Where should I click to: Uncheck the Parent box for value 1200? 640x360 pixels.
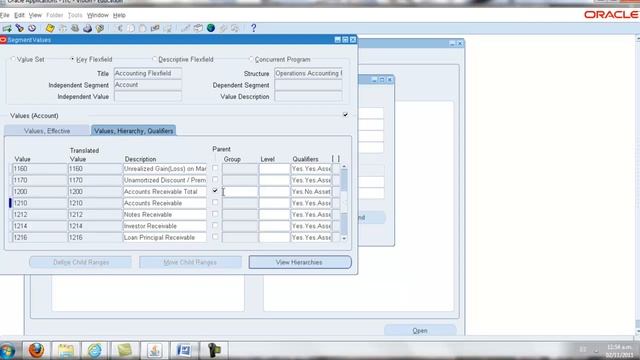pyautogui.click(x=215, y=191)
